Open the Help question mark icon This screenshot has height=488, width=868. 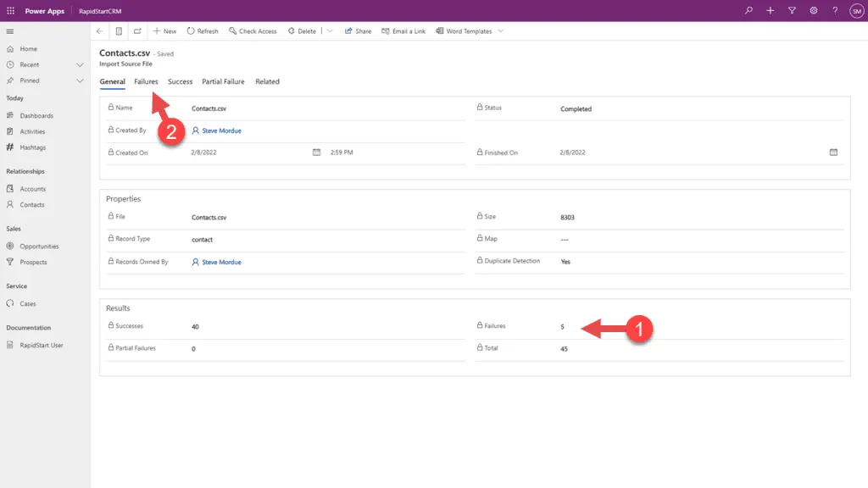point(834,10)
